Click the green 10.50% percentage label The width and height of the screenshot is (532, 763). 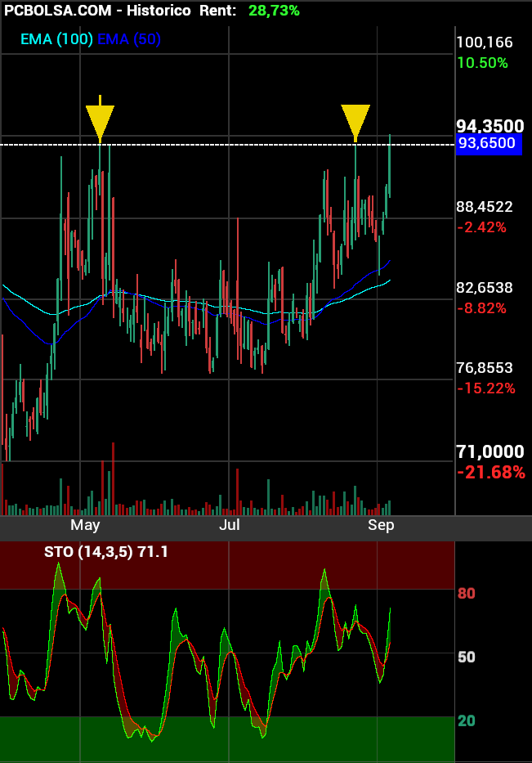[x=482, y=63]
